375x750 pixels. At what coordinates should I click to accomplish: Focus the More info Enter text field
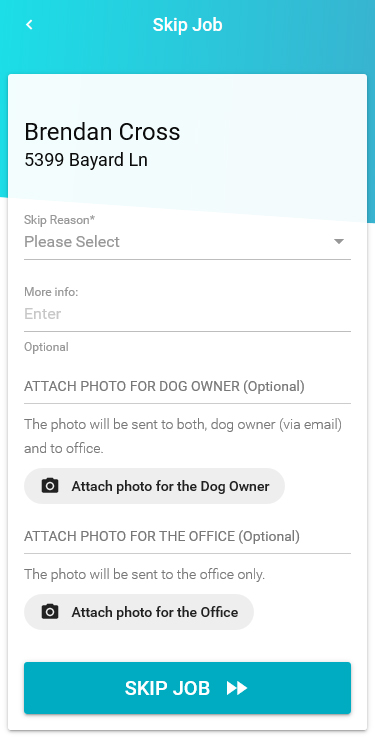pyautogui.click(x=188, y=314)
